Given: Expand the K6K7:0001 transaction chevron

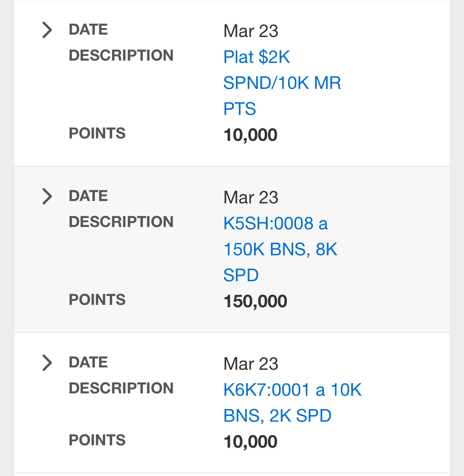Looking at the screenshot, I should [x=47, y=363].
